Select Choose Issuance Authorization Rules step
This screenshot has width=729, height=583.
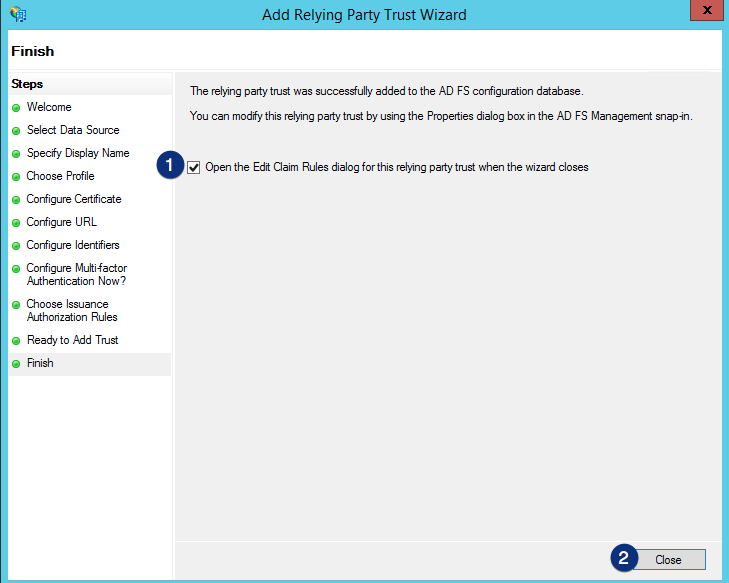[72, 310]
